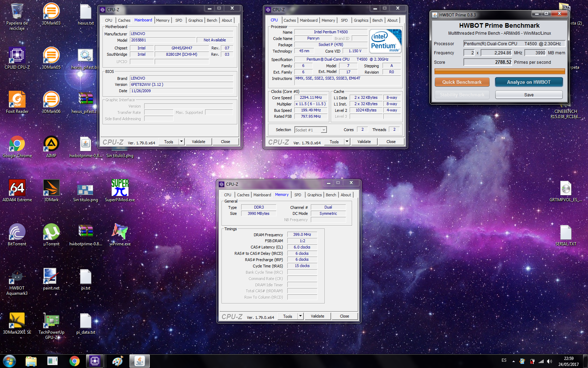Image resolution: width=588 pixels, height=368 pixels.
Task: Click the Score field showing 2788.52
Action: pyautogui.click(x=488, y=62)
